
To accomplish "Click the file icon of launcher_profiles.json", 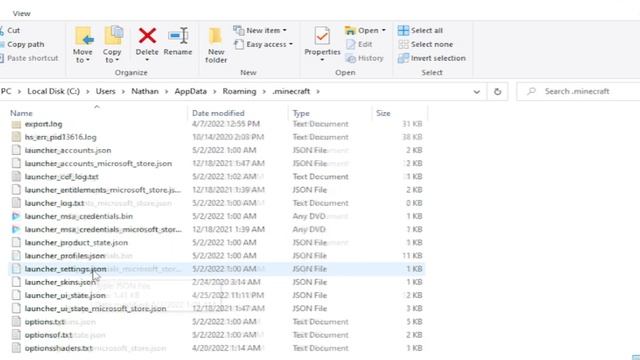I will pyautogui.click(x=16, y=256).
